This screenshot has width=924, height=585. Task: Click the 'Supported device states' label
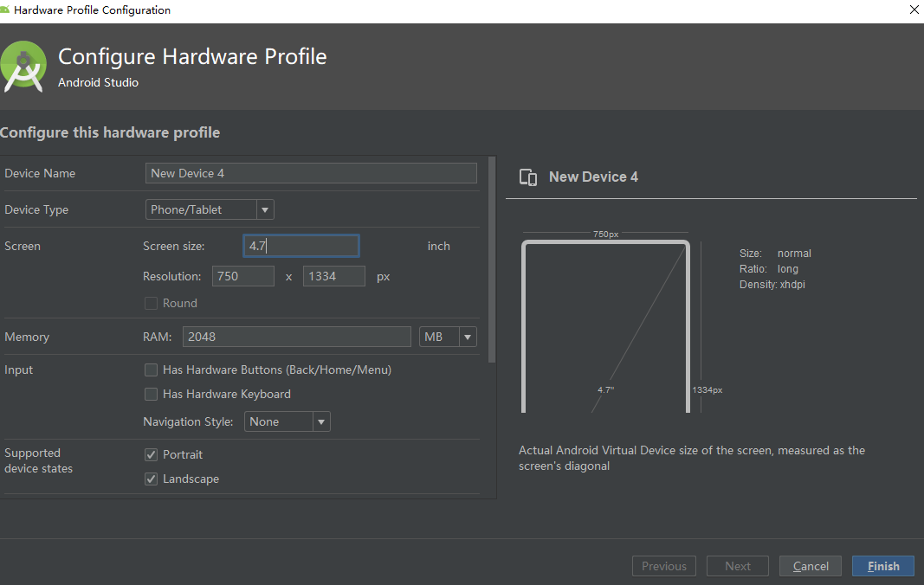pos(38,460)
